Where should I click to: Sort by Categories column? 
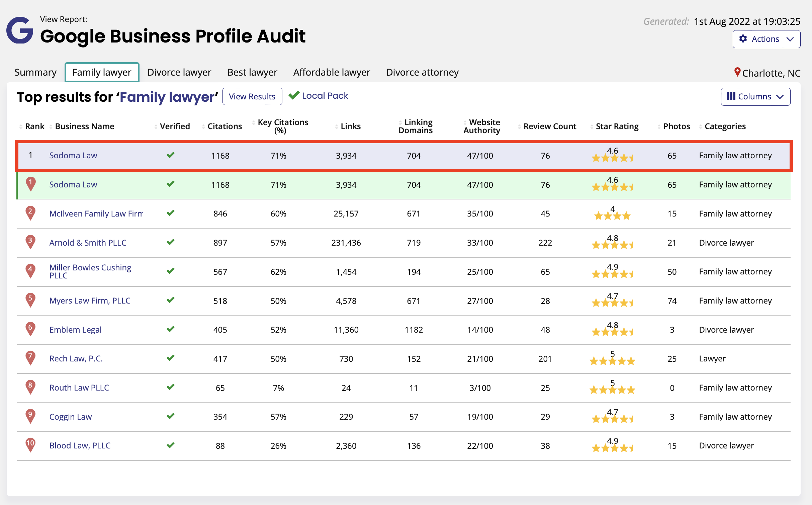coord(723,127)
